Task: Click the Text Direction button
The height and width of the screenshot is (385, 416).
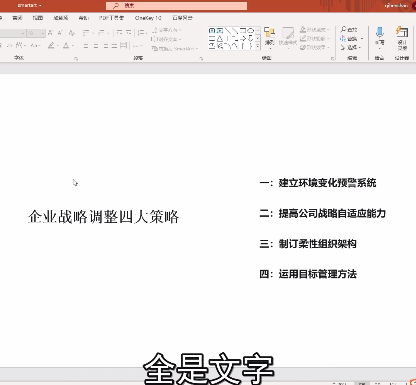Action: pyautogui.click(x=166, y=30)
